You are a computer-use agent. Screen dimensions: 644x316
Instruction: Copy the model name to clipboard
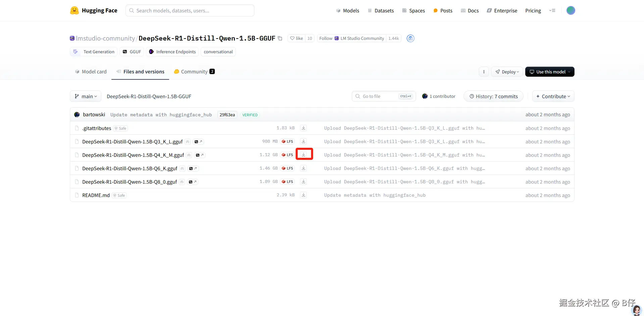[280, 39]
